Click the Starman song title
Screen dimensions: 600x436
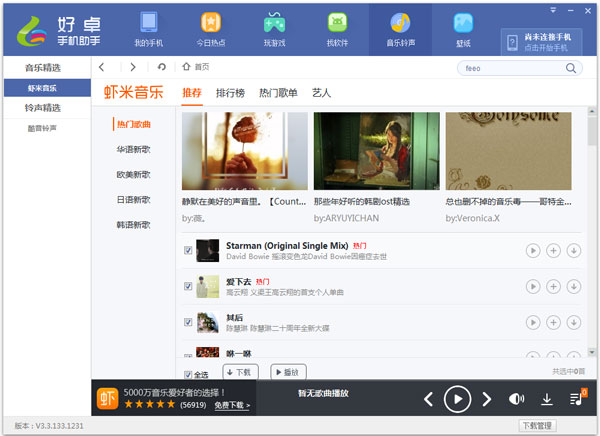point(287,246)
